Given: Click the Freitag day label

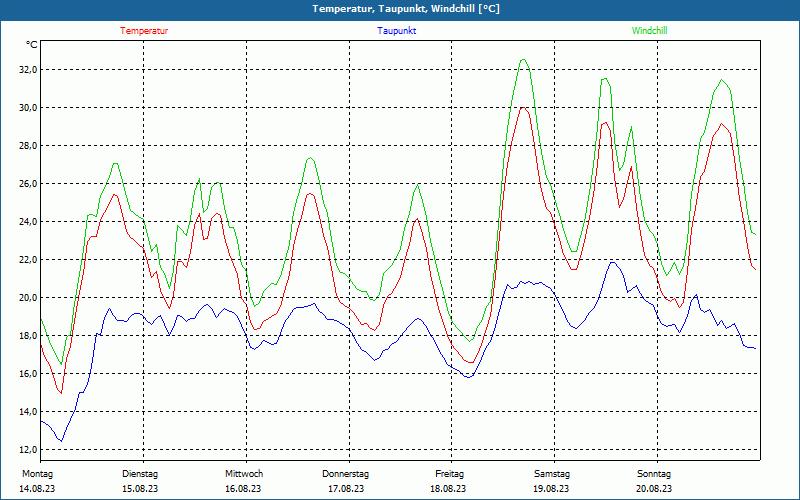Looking at the screenshot, I should (x=449, y=474).
